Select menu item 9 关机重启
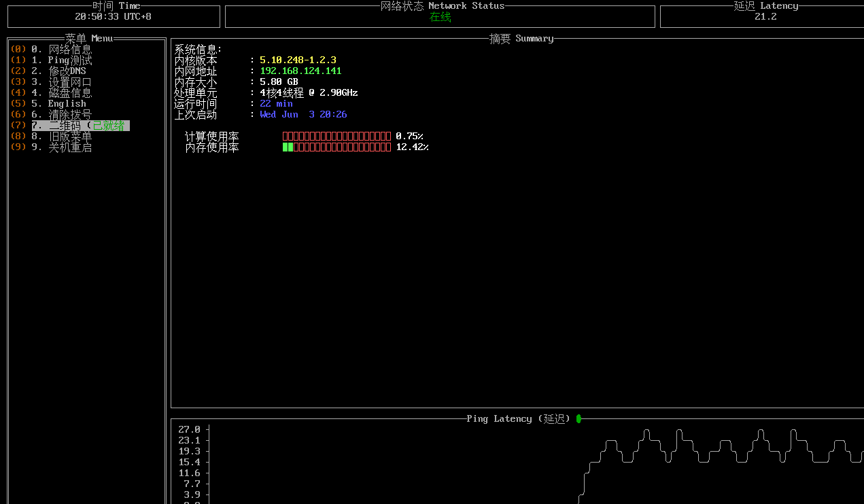 point(61,147)
